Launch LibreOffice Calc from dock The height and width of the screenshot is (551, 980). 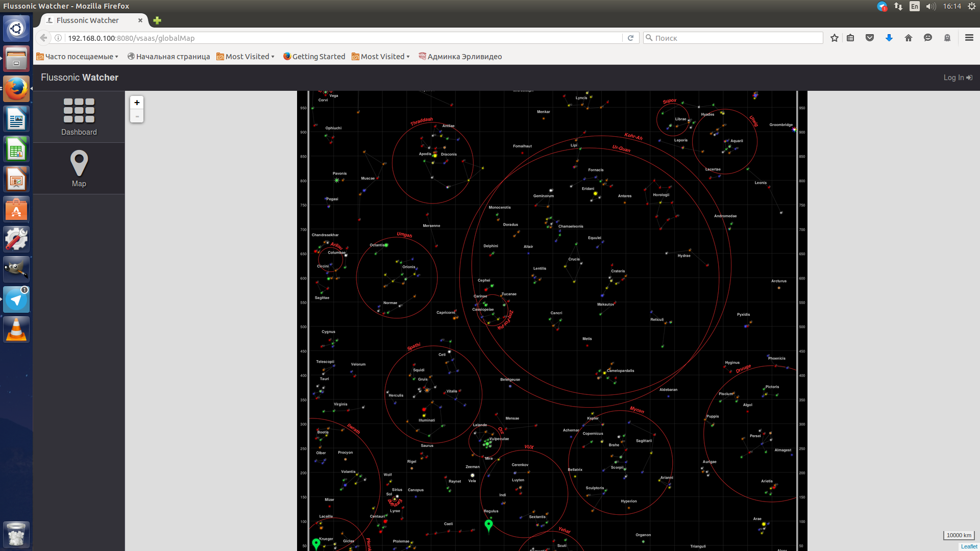[x=16, y=149]
